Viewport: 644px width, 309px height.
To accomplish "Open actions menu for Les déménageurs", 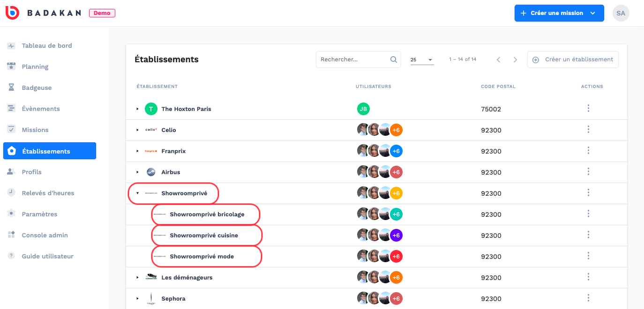I will (588, 277).
